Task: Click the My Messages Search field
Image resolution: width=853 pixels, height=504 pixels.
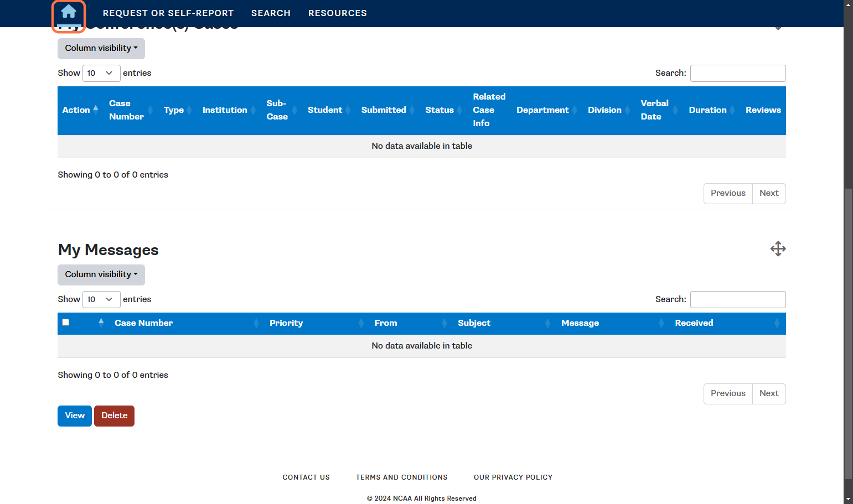Action: tap(738, 299)
